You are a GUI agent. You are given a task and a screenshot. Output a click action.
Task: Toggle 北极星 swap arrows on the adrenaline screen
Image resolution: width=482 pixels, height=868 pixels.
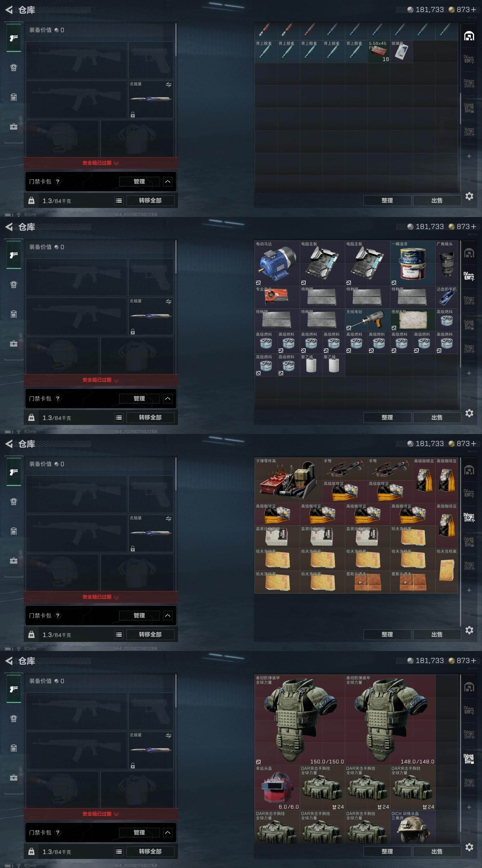click(169, 85)
